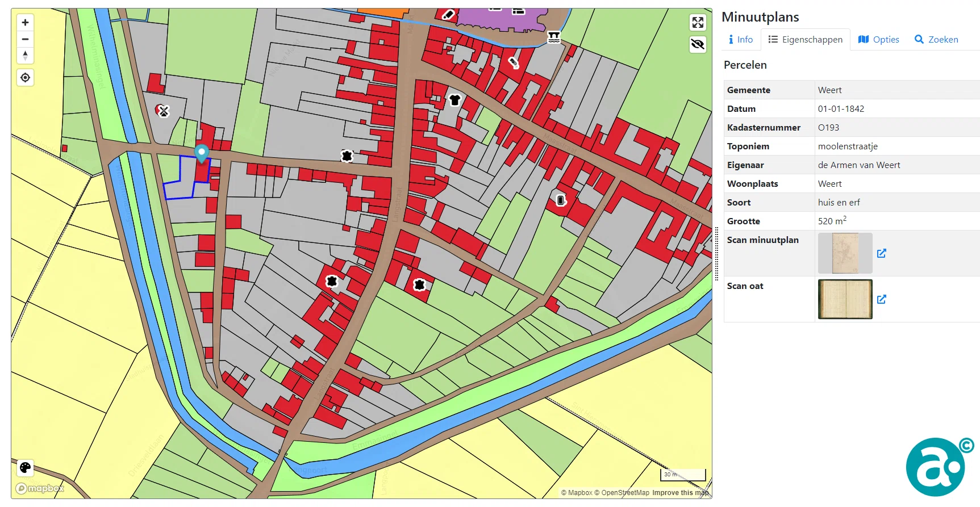This screenshot has width=980, height=507.
Task: Select the teal location pin marker
Action: point(202,153)
